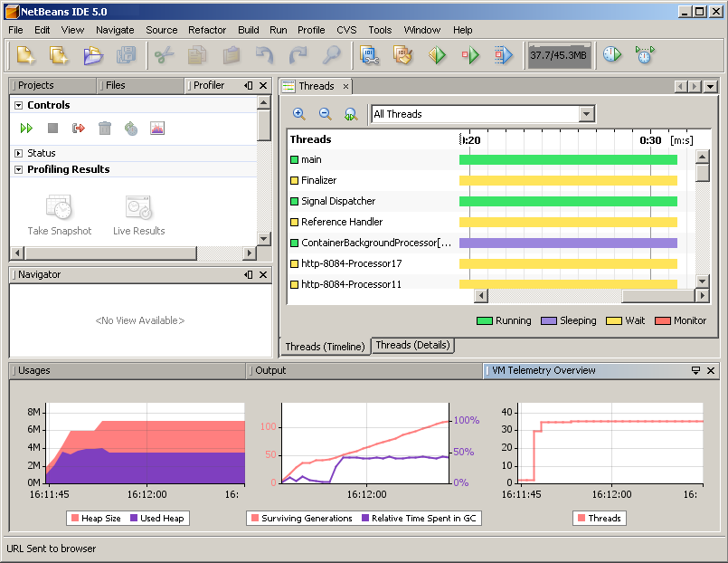Viewport: 728px width, 563px height.
Task: Click Profiler panel horizontal scroll left arrow
Action: pyautogui.click(x=17, y=253)
